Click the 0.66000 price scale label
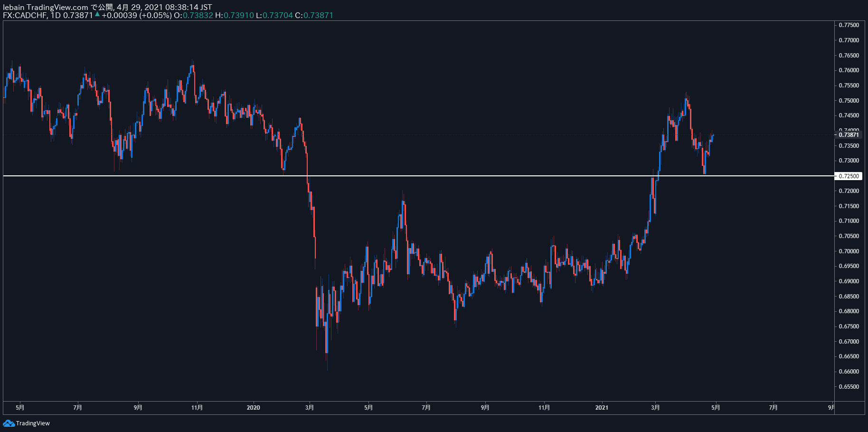The image size is (868, 432). click(x=849, y=372)
